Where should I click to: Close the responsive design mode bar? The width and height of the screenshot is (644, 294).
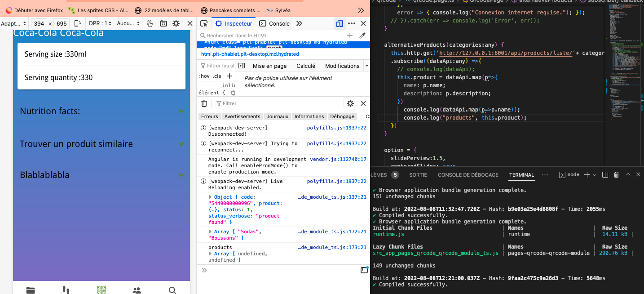coord(190,23)
